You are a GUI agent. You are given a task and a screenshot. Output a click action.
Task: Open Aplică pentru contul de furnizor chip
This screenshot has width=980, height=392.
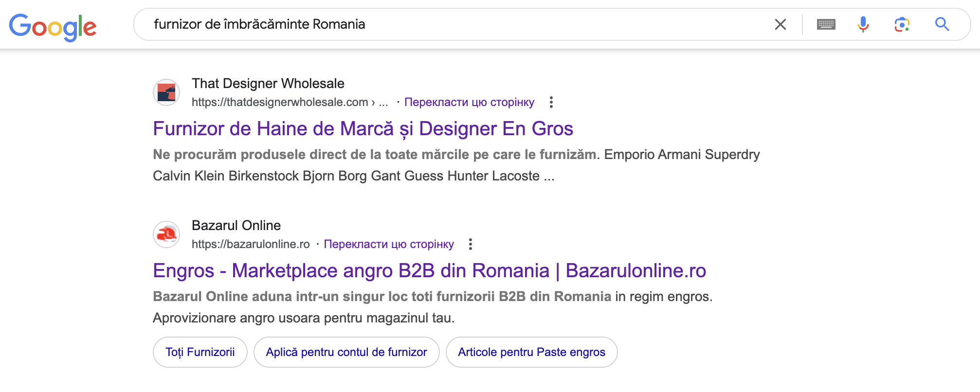pos(346,352)
